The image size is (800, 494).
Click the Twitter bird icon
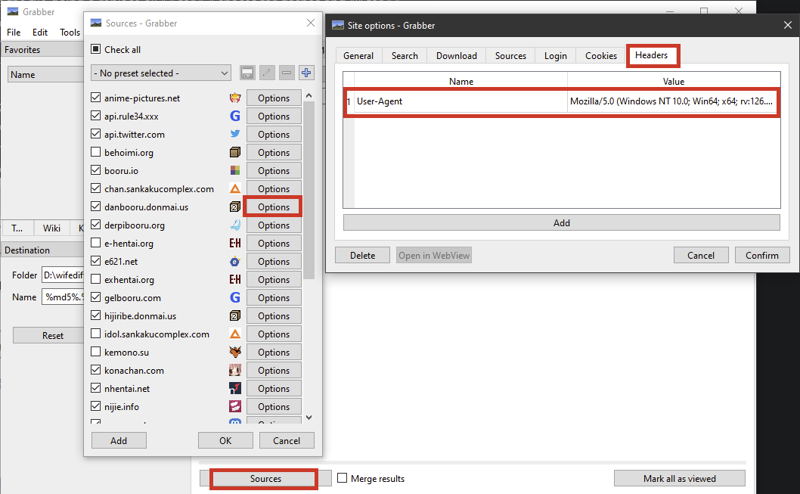235,134
